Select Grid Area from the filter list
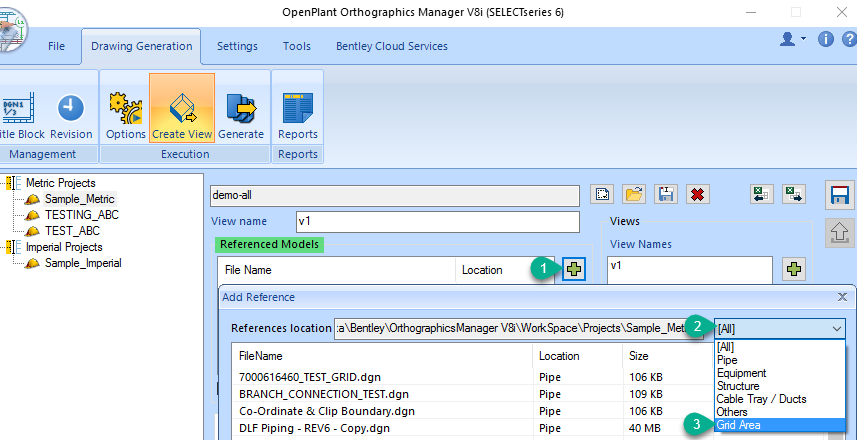The image size is (857, 440). coord(738,425)
